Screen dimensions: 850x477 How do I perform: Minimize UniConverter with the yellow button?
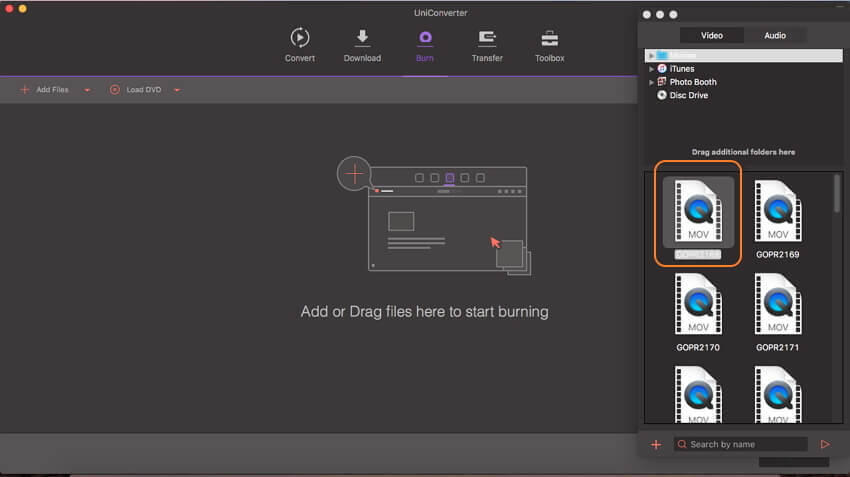click(23, 8)
